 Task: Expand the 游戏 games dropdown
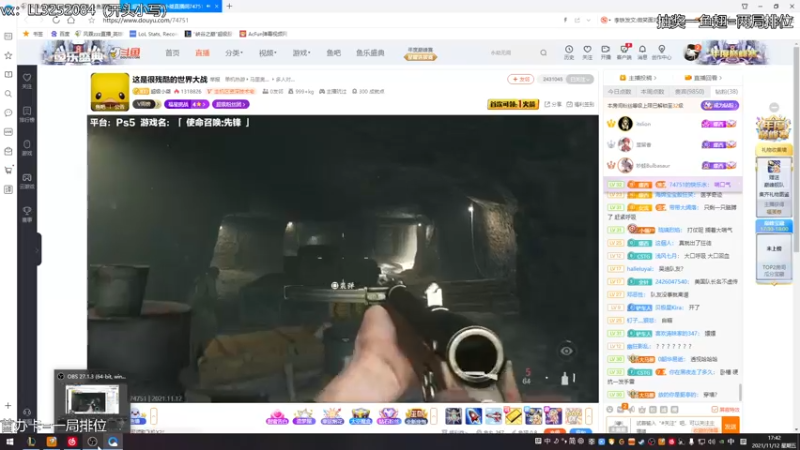(x=301, y=53)
